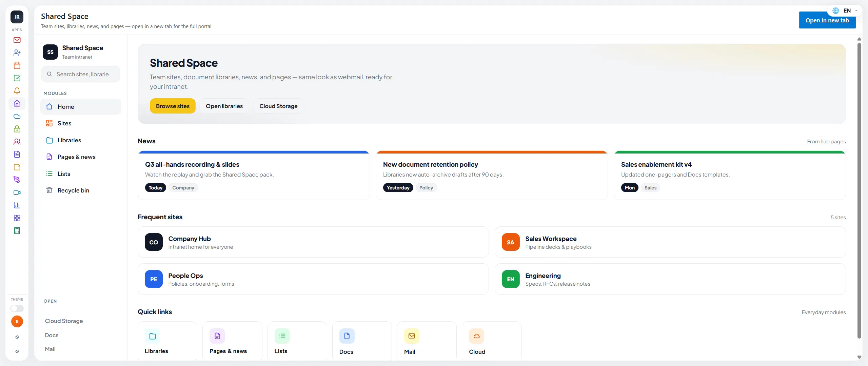This screenshot has height=366, width=868.
Task: Click the orange JI user avatar
Action: click(17, 322)
